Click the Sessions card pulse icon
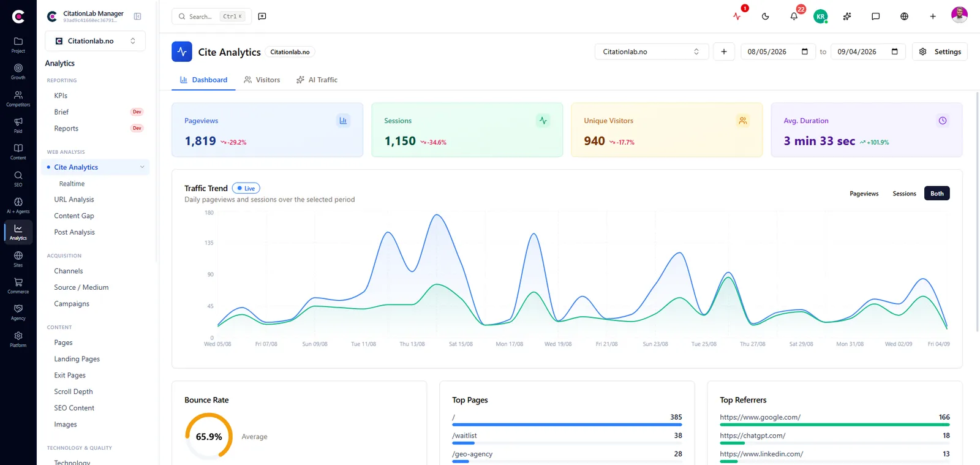Screen dimensions: 980x465 click(x=543, y=121)
